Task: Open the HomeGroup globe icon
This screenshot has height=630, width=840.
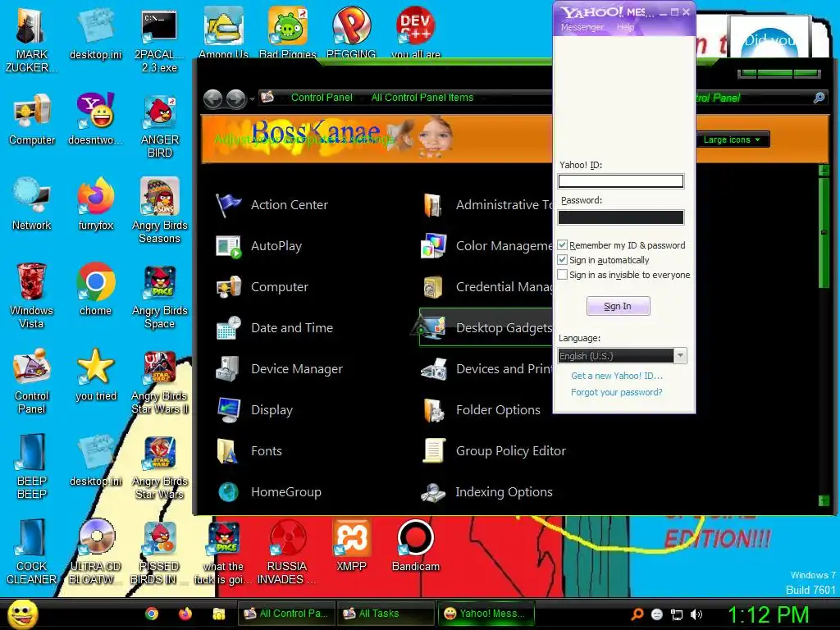Action: pyautogui.click(x=229, y=492)
